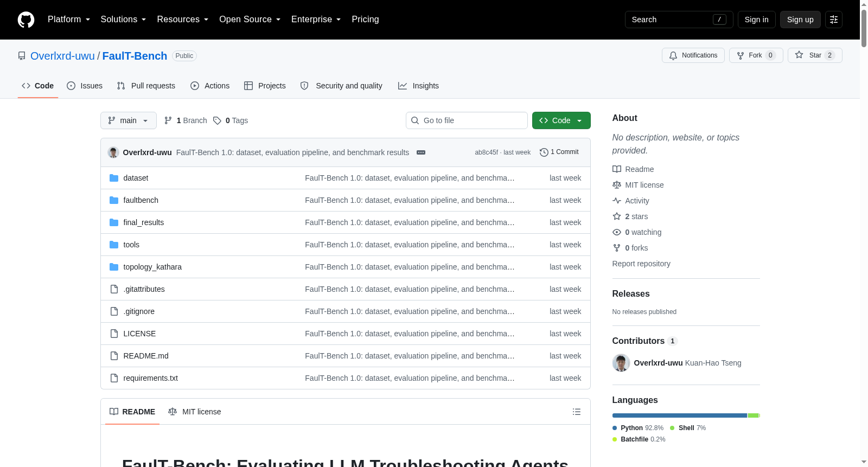Click the commit history clock icon
This screenshot has height=467, width=868.
[x=544, y=152]
